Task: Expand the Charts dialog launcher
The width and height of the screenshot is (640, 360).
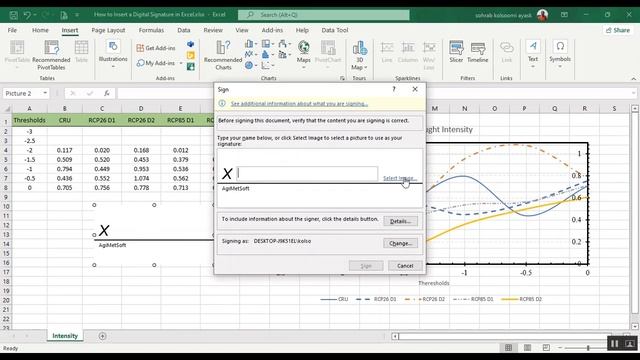Action: tap(342, 78)
